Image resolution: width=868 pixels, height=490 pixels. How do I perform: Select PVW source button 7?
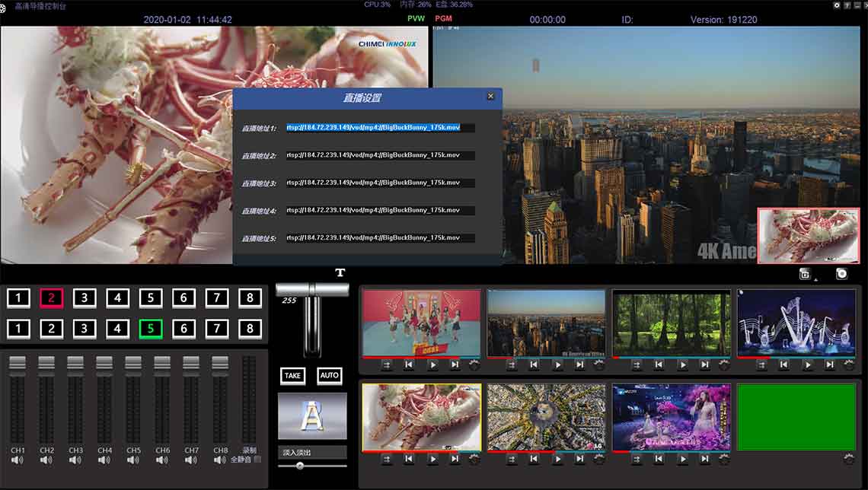(x=217, y=329)
